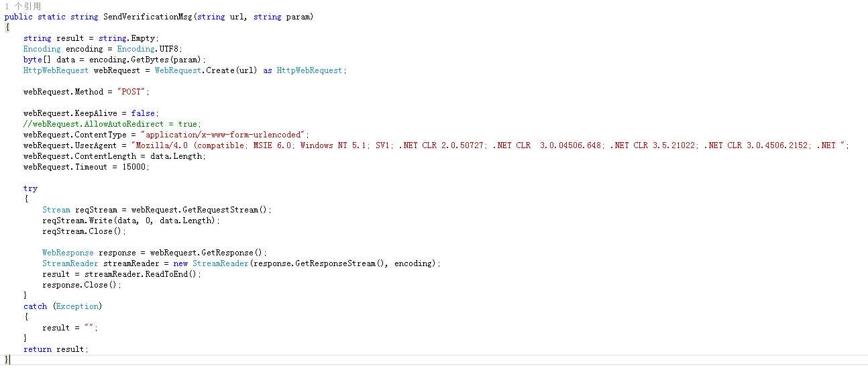Click the commented AllowAutoRedirect line
The height and width of the screenshot is (368, 868).
point(112,124)
